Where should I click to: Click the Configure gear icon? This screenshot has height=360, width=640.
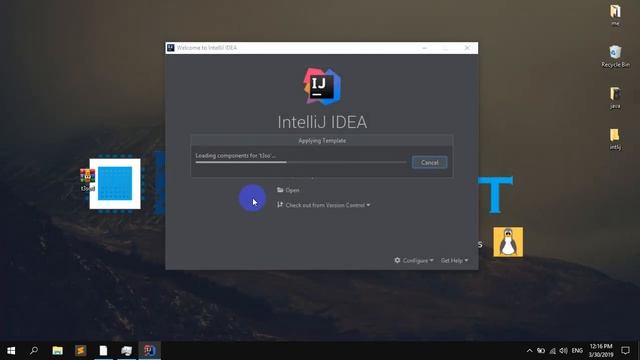[x=397, y=260]
